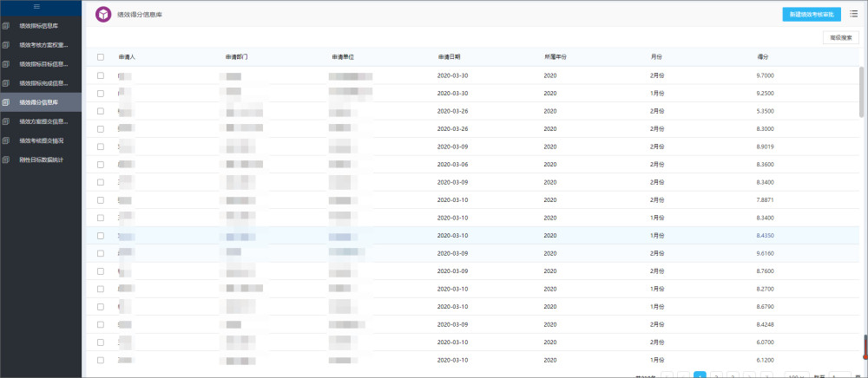This screenshot has width=868, height=378.
Task: Click the icon beside 绩效考核提交情况
Action: (6, 140)
